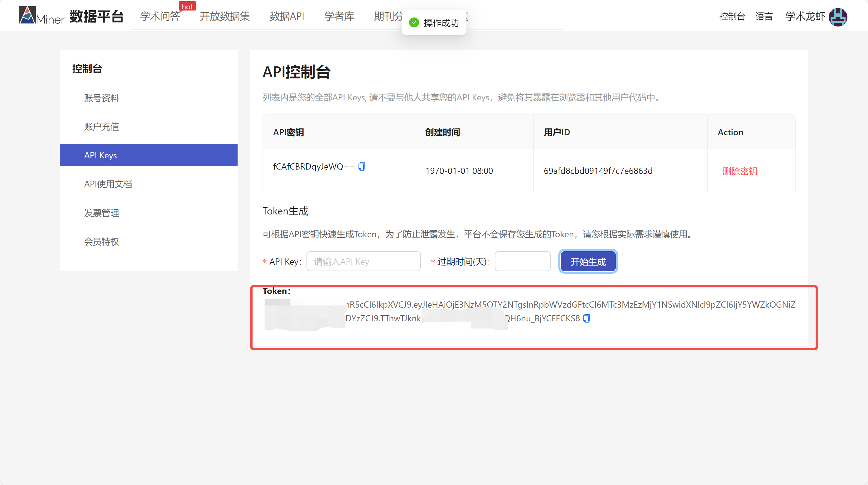
Task: Open 学者库 navigation item
Action: tap(339, 16)
